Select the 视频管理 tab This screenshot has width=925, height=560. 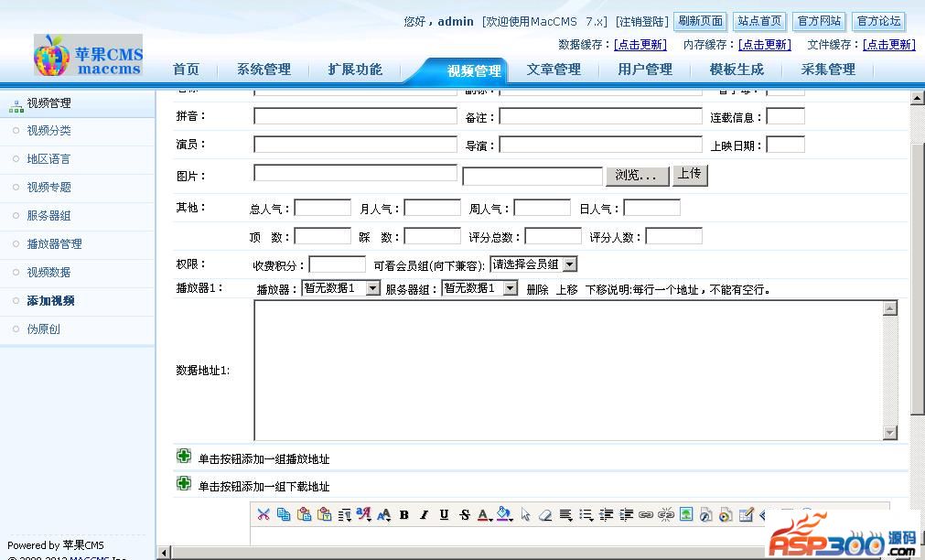point(474,70)
